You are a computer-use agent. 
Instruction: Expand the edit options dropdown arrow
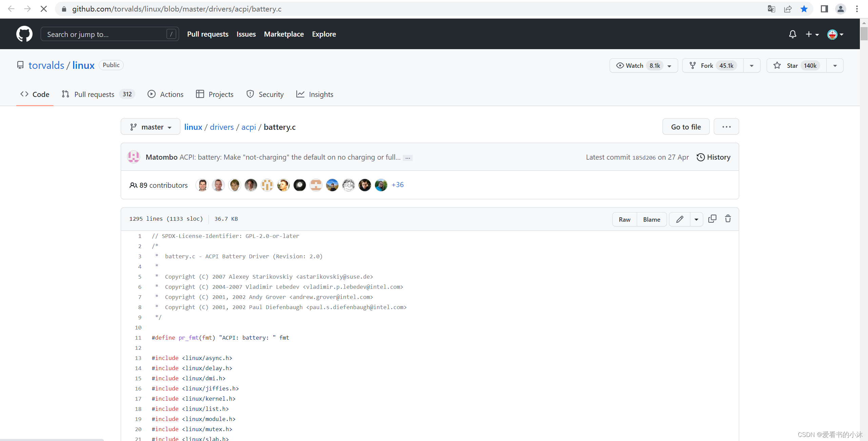point(696,219)
